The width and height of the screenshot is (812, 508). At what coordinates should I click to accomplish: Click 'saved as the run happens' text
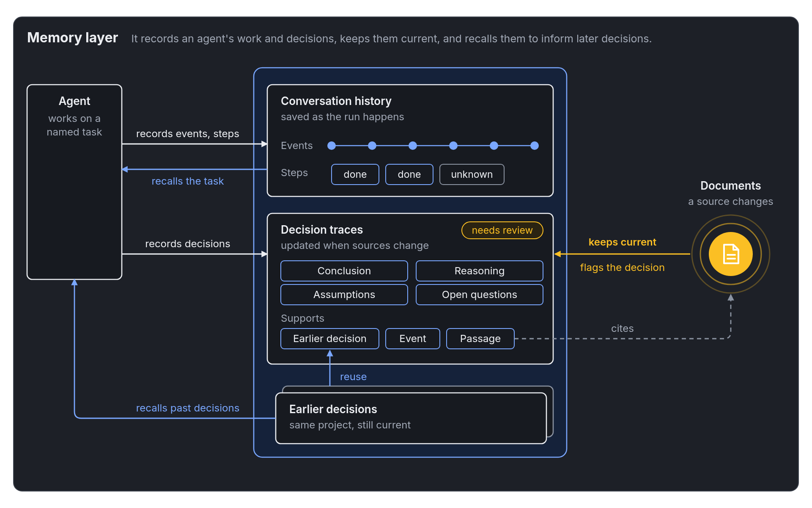click(342, 117)
